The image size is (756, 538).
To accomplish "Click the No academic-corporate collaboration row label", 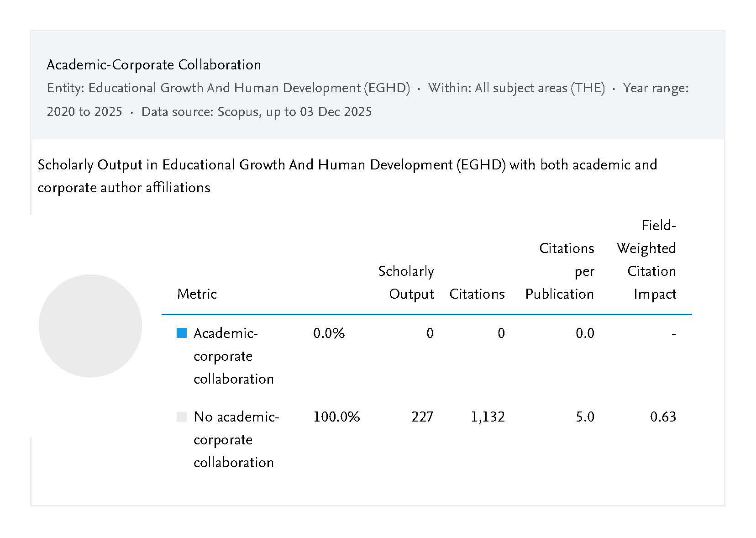I will [236, 439].
